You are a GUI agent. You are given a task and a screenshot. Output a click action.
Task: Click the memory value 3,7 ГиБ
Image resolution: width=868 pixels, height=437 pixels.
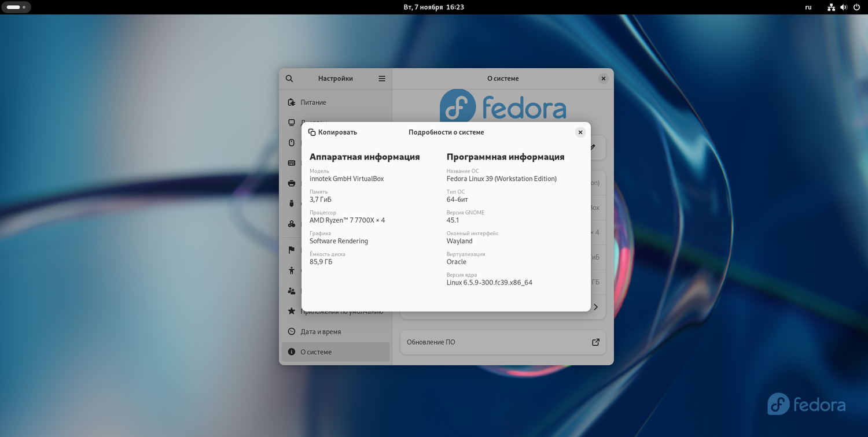(321, 199)
